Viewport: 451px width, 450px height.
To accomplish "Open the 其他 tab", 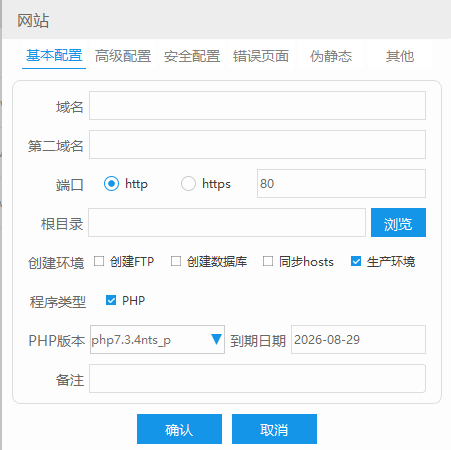I will pyautogui.click(x=400, y=56).
